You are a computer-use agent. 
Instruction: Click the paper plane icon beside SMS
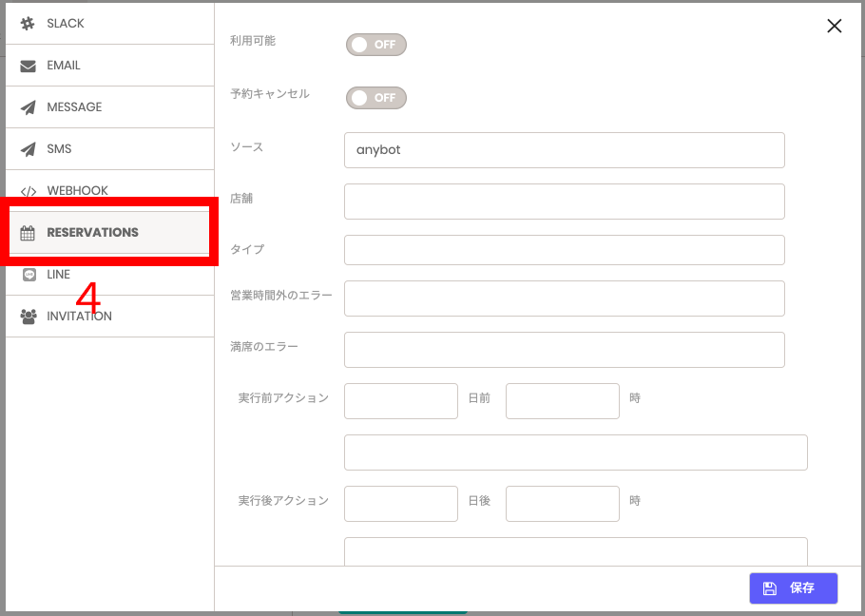click(x=28, y=149)
